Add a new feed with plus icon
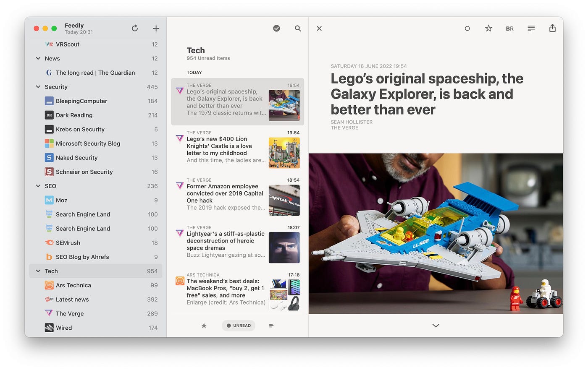The image size is (588, 370). [156, 28]
